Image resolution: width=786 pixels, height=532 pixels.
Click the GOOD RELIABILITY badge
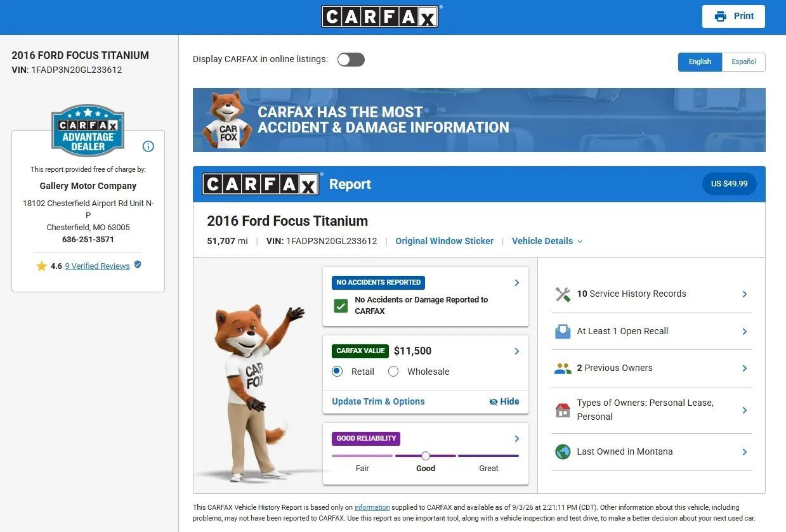[366, 438]
